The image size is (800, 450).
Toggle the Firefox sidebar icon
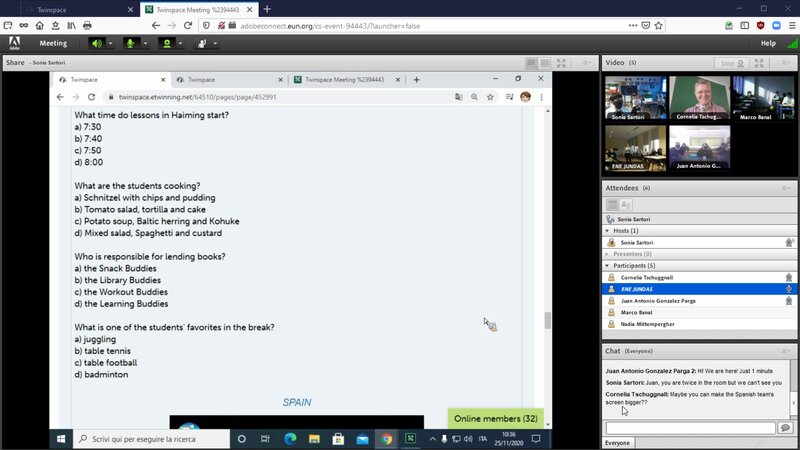click(x=744, y=26)
